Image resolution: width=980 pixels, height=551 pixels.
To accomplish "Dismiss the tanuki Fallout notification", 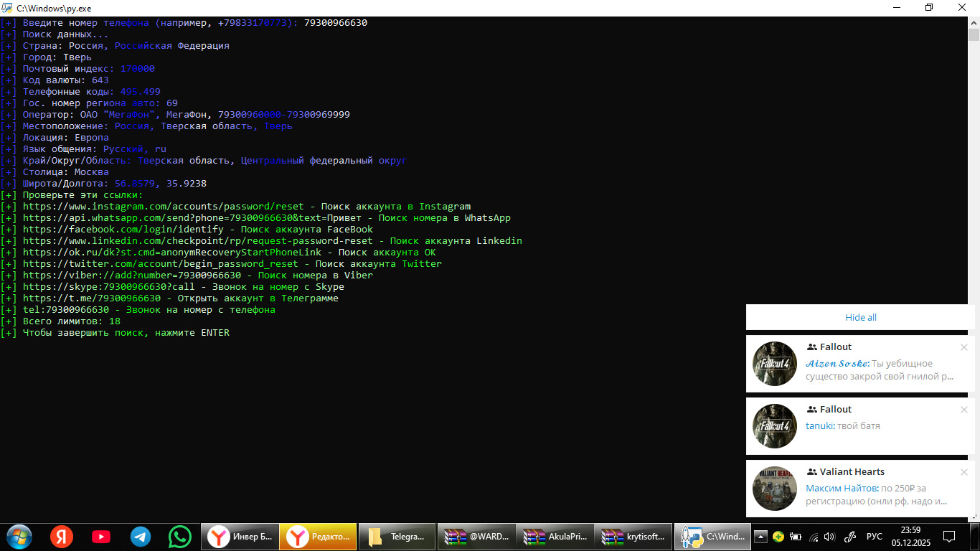I will tap(963, 410).
